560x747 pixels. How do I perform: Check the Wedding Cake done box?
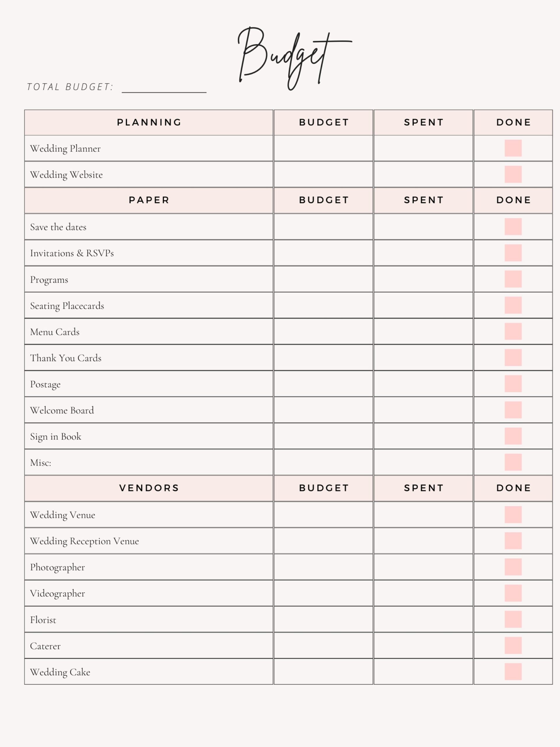point(513,672)
